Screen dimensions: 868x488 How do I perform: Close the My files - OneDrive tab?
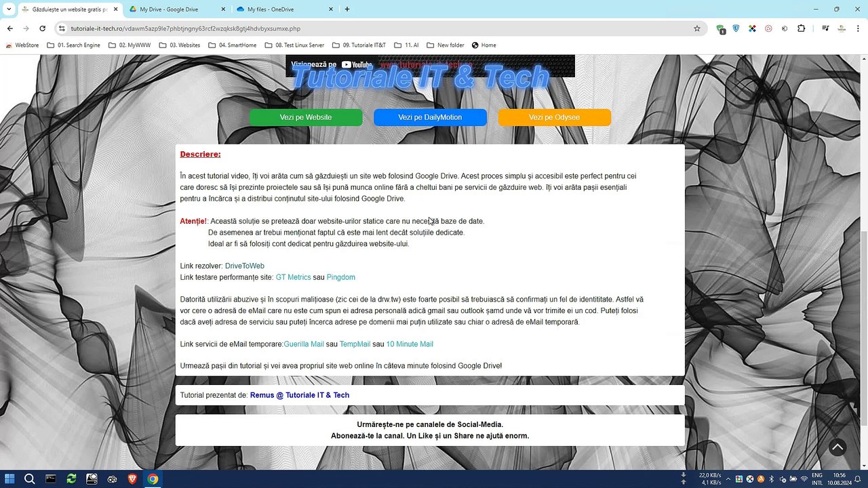click(x=331, y=9)
